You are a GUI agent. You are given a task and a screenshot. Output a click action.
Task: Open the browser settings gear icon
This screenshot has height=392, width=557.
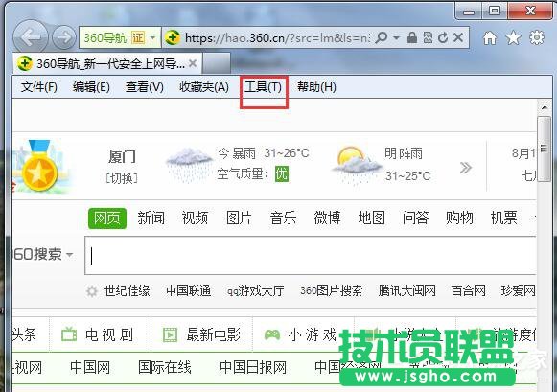537,37
